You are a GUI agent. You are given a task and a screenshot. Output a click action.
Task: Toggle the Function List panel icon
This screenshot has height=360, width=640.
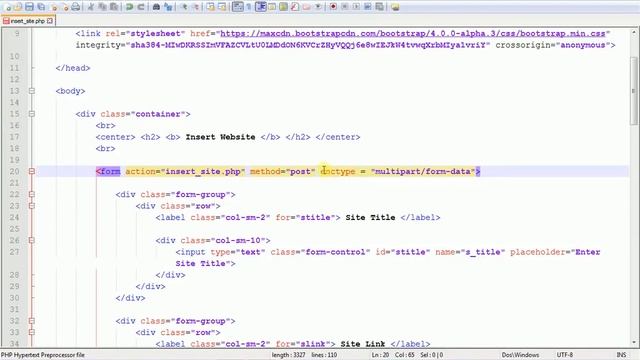(294, 7)
